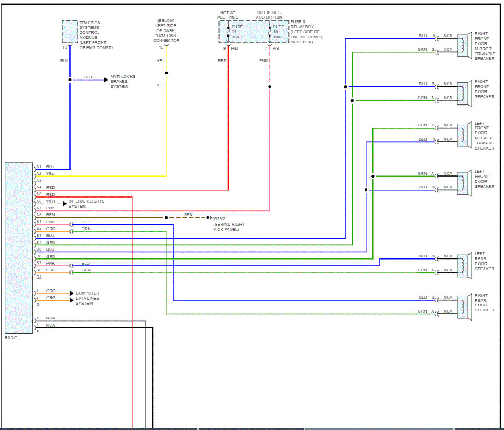Click the Fuse 21 15A symbol
The width and height of the screenshot is (504, 430).
(x=228, y=32)
